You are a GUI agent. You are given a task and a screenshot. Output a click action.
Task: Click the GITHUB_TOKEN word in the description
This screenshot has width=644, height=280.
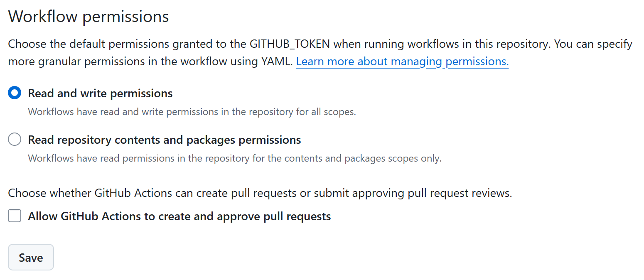coord(290,44)
